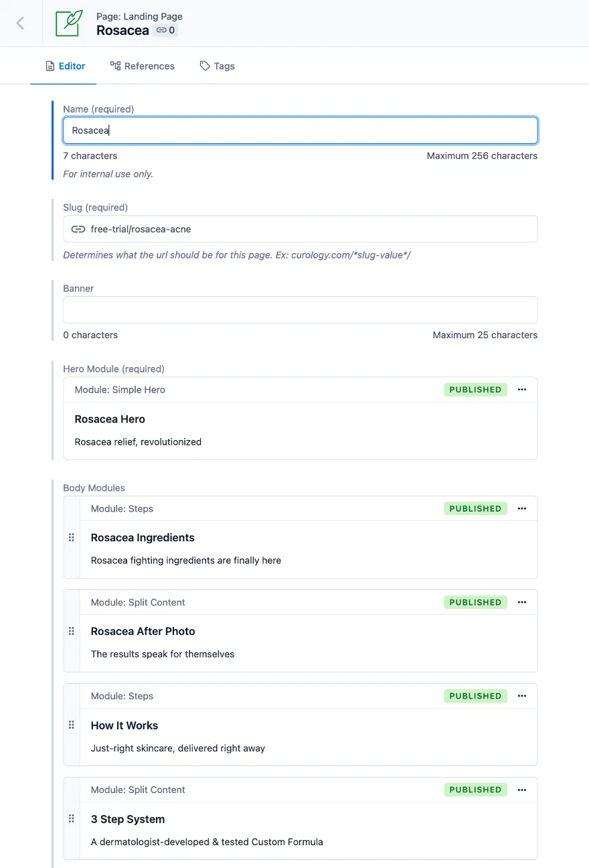
Task: Click the drag handle on How It Works module
Action: click(71, 725)
